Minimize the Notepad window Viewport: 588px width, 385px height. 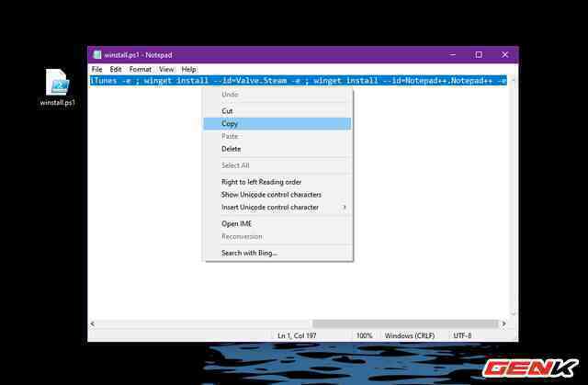click(x=453, y=55)
